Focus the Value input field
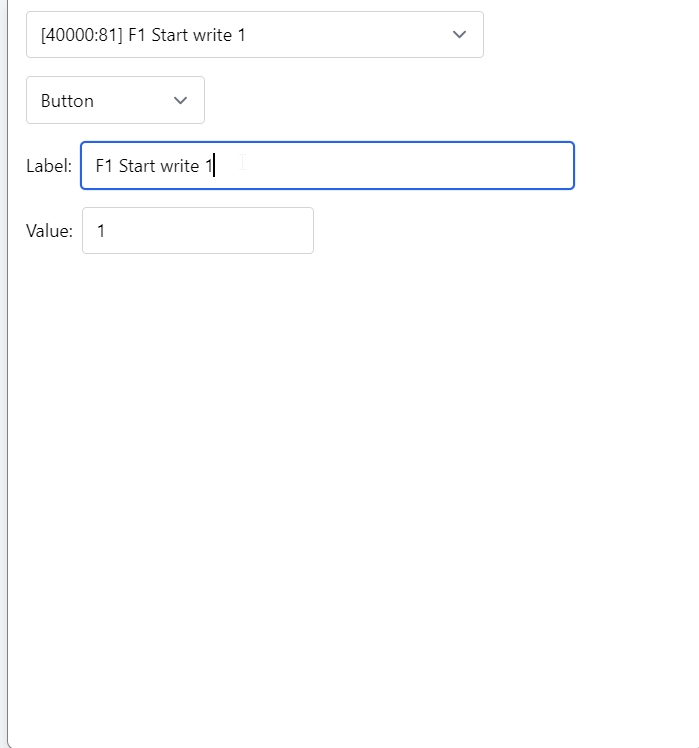Viewport: 699px width, 748px height. 197,231
